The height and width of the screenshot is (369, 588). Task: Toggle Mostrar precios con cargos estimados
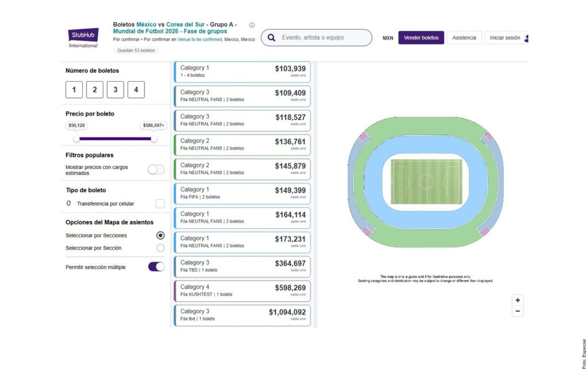[x=156, y=170]
